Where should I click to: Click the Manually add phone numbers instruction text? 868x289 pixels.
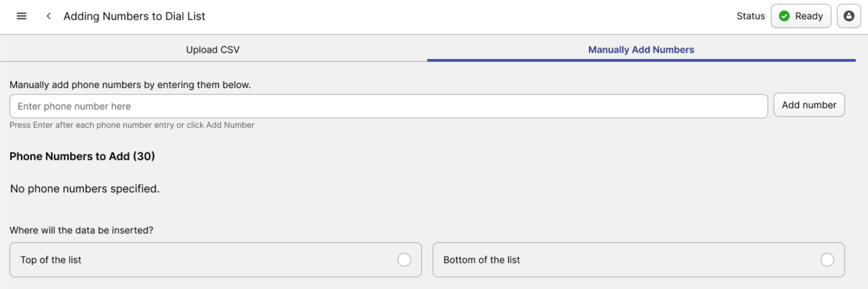pyautogui.click(x=130, y=85)
